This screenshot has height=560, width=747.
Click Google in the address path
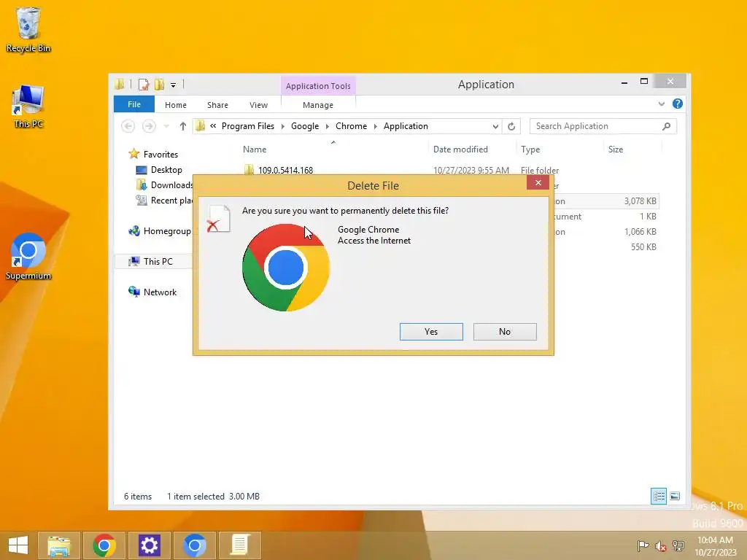(x=305, y=126)
